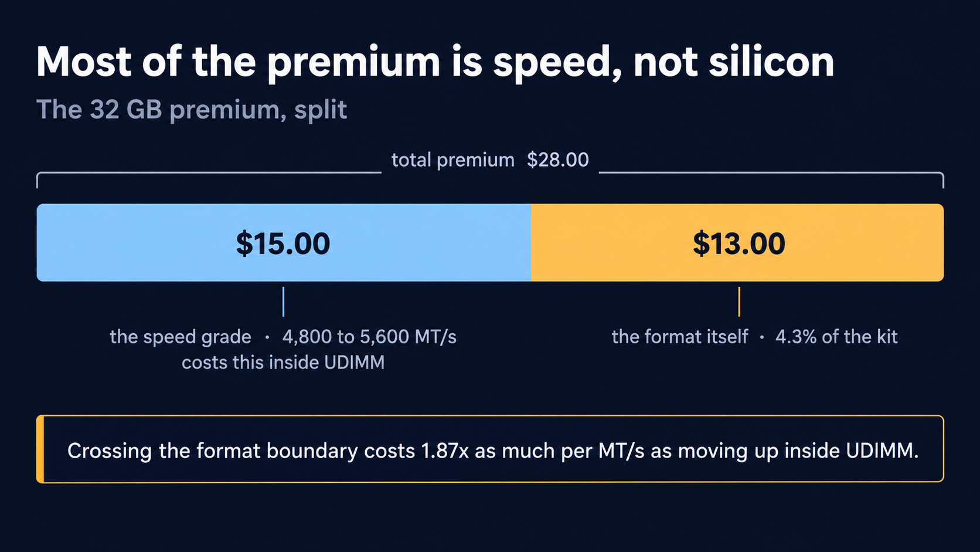Click 'the format itself' caption
Screen dimensions: 980x552
point(680,337)
